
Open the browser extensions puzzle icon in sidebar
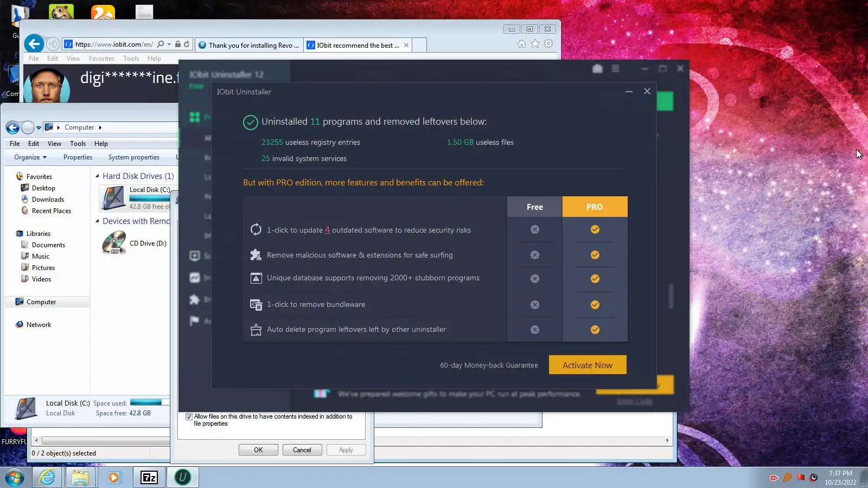[195, 299]
